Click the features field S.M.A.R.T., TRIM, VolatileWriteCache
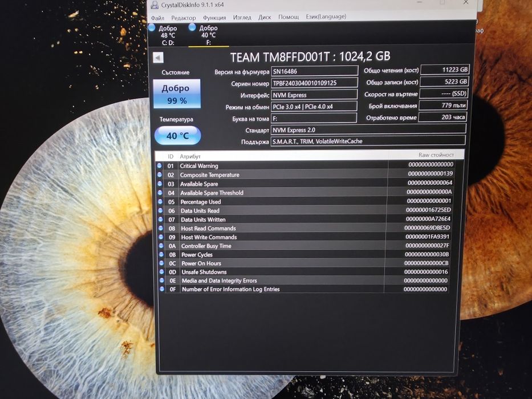Screen dimensions: 532x399 (368, 141)
